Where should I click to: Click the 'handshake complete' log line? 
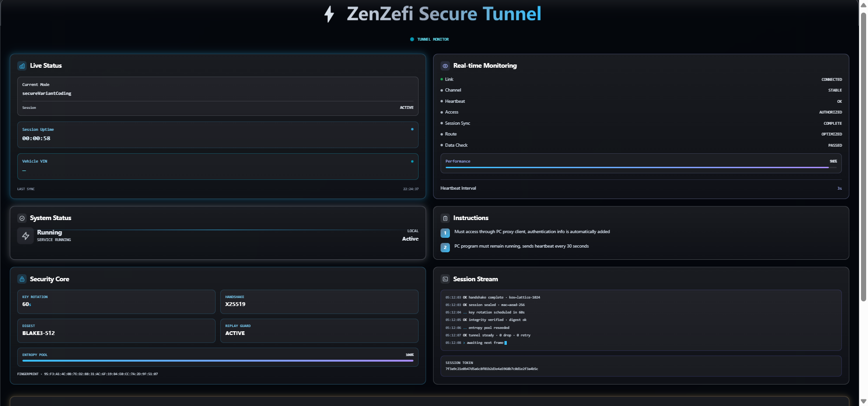pyautogui.click(x=493, y=297)
